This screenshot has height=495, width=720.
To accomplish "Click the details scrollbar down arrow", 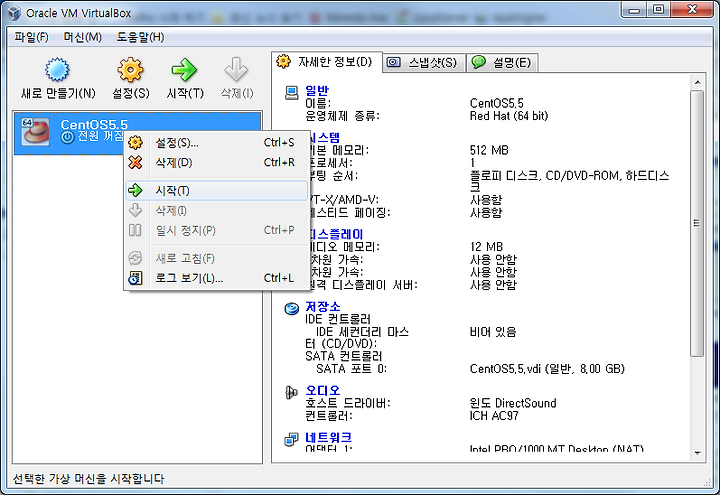I will (x=697, y=453).
